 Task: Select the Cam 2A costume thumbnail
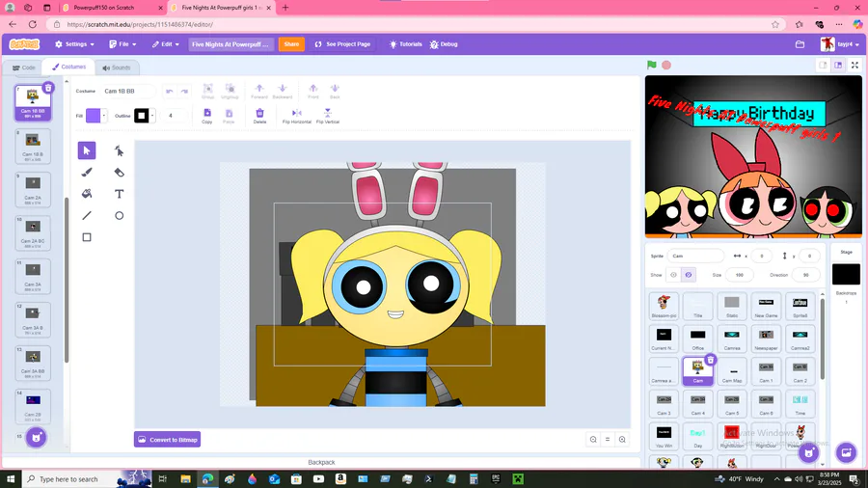point(33,190)
